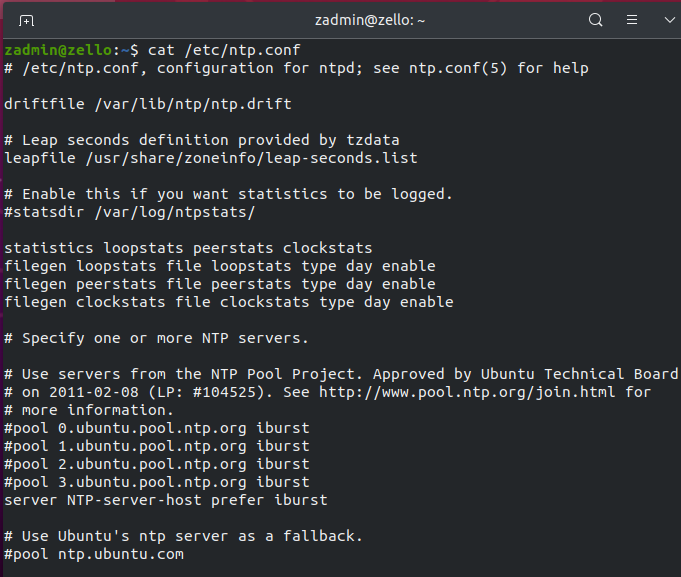Click the terminal search magnifier icon
The height and width of the screenshot is (577, 681).
coord(595,19)
